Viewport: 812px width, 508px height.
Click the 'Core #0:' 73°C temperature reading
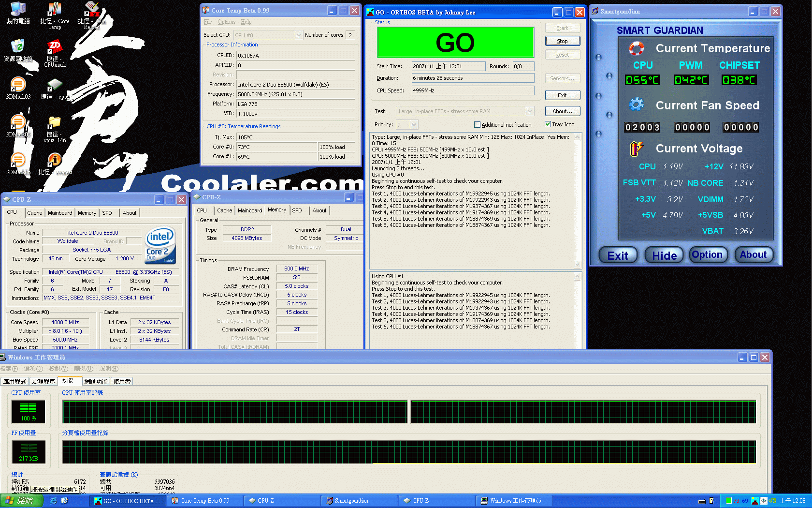coord(277,147)
